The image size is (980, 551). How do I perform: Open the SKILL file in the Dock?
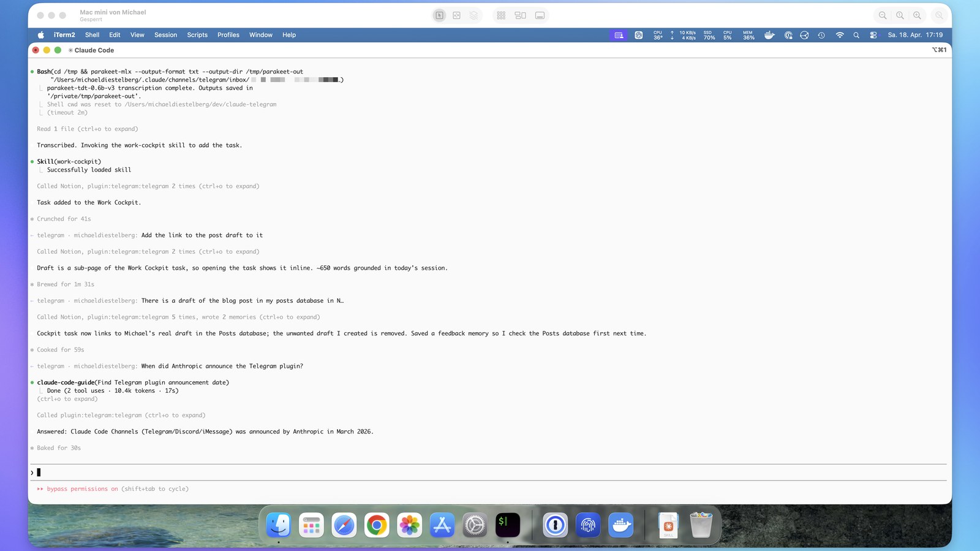point(668,525)
